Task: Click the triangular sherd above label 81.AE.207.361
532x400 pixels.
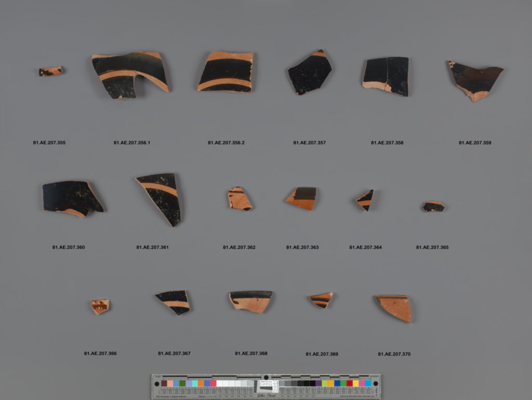Action: pyautogui.click(x=162, y=198)
